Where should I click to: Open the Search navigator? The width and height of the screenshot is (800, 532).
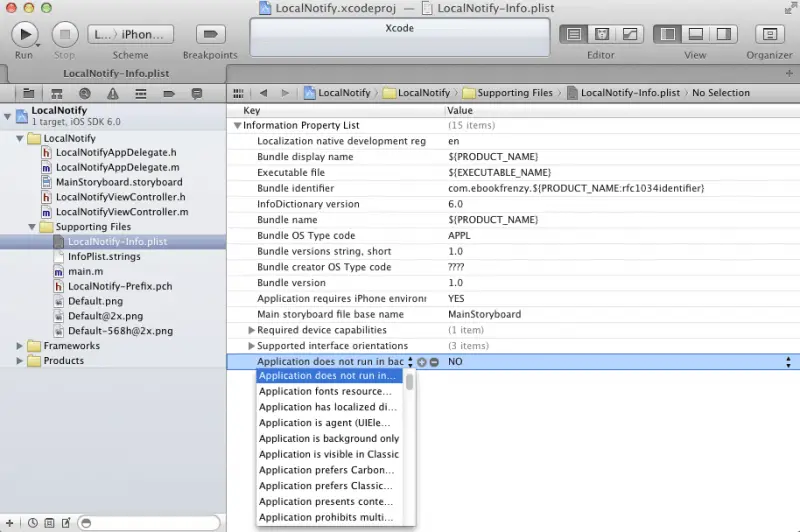[x=86, y=93]
